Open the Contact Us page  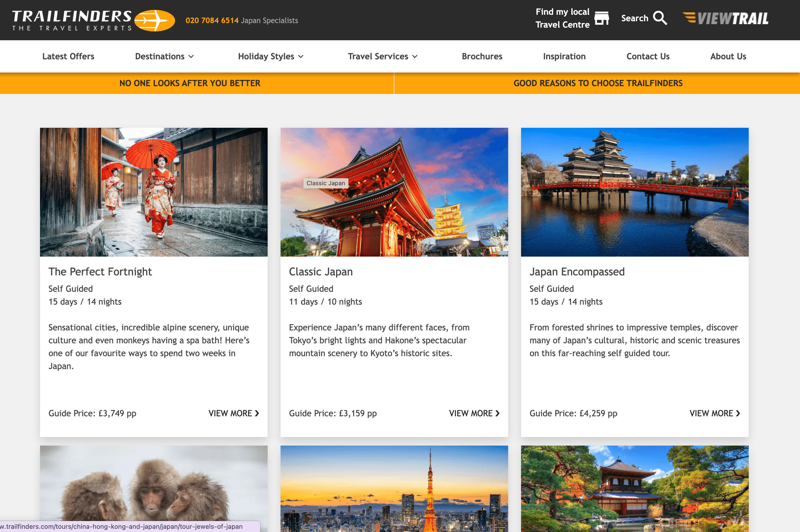[648, 56]
